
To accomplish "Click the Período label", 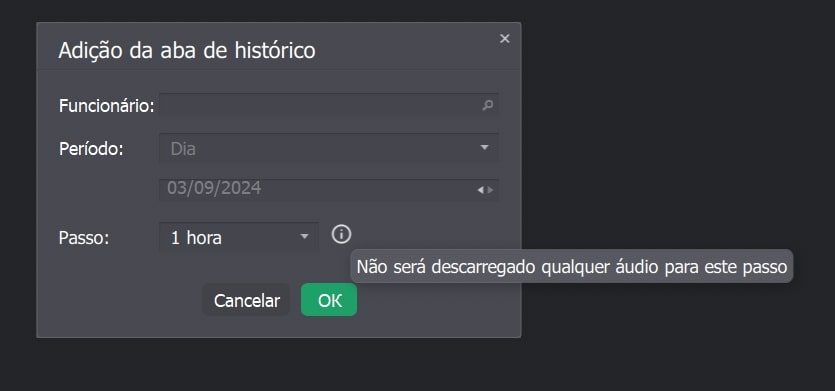I will click(x=91, y=149).
